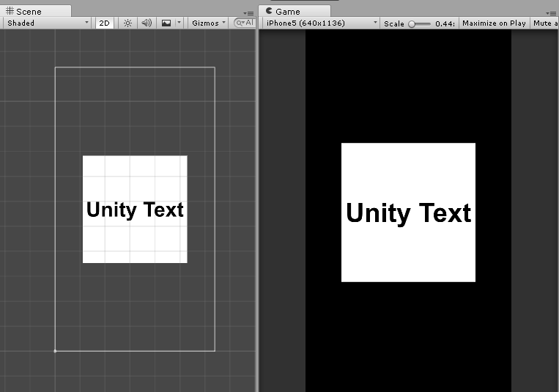
Task: Click the Unity Text panel in Game view
Action: (x=408, y=212)
